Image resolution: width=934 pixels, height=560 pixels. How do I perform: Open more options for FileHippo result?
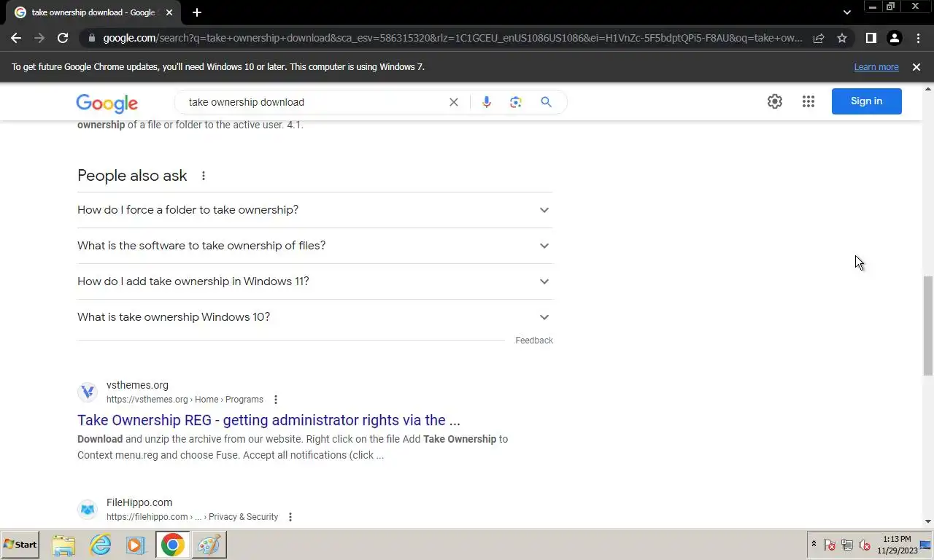(x=290, y=517)
